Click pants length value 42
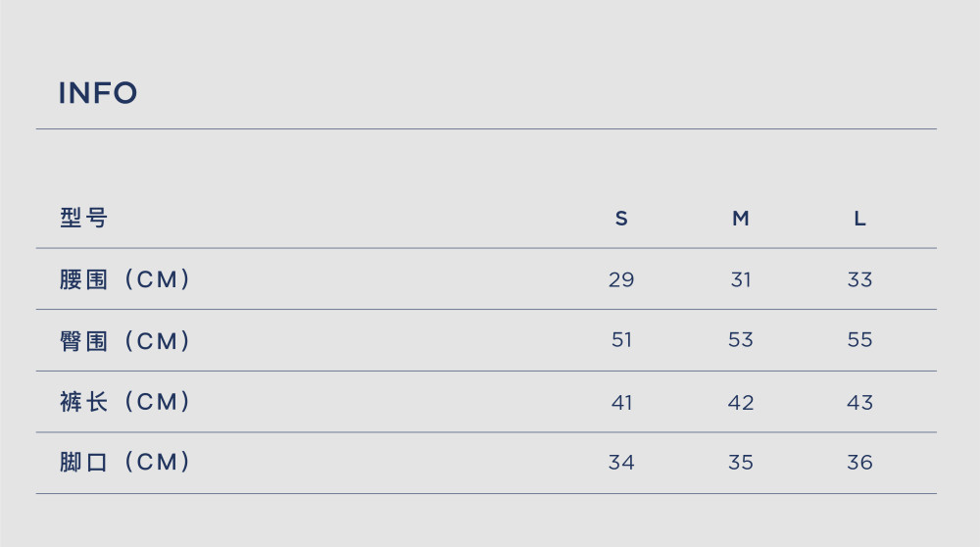Image resolution: width=980 pixels, height=547 pixels. 741,402
